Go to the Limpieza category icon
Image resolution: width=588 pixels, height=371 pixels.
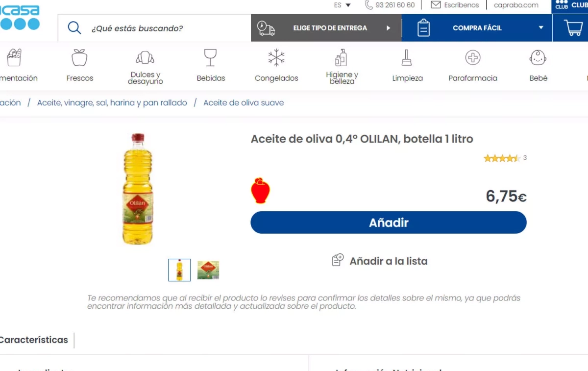(x=407, y=58)
